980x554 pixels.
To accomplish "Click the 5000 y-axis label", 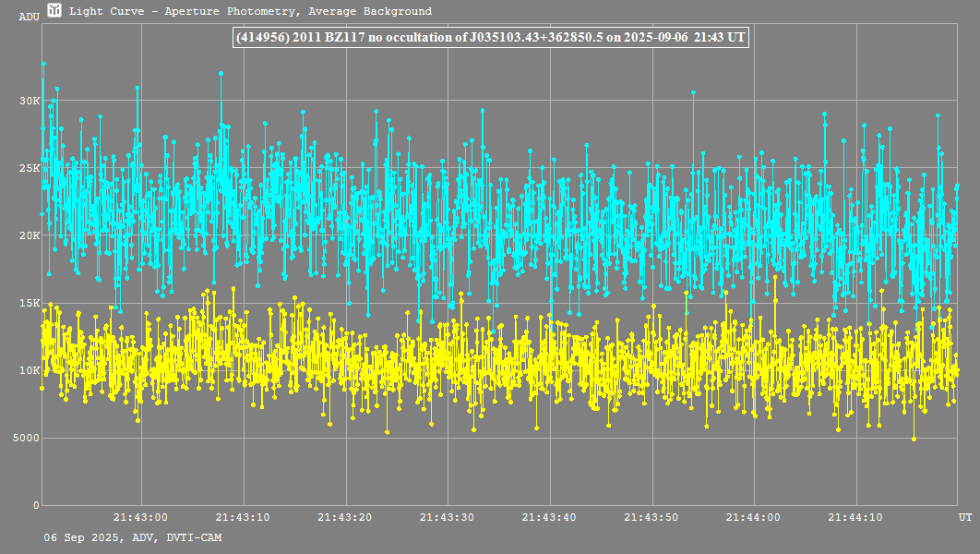I will tap(25, 438).
